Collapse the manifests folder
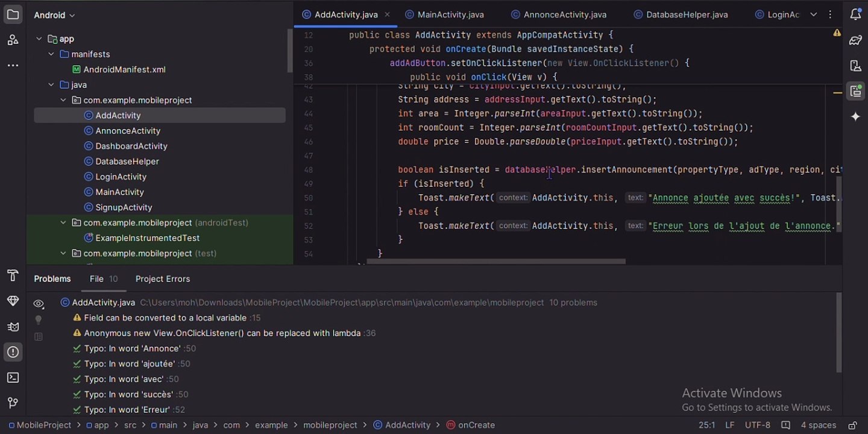Viewport: 868px width, 434px height. click(x=51, y=54)
